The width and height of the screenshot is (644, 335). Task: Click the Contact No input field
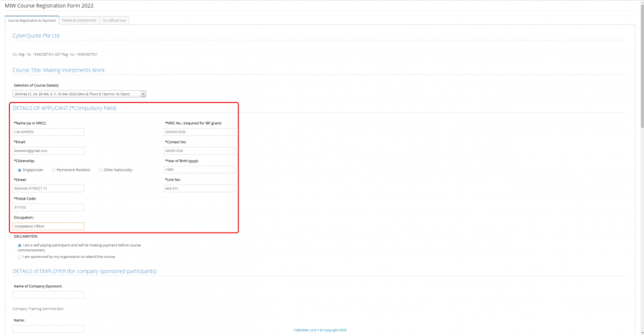[200, 151]
